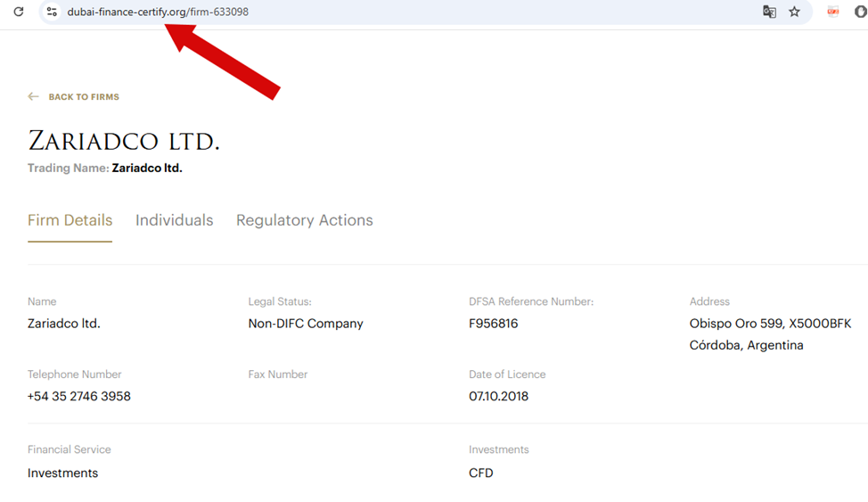
Task: Click the round extension icon at far right
Action: click(861, 12)
